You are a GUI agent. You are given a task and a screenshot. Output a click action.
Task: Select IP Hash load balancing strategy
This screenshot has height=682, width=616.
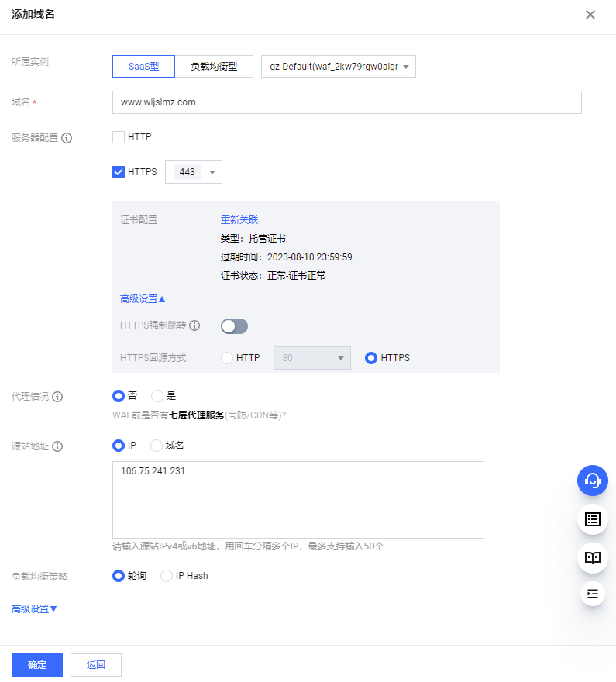click(x=167, y=576)
